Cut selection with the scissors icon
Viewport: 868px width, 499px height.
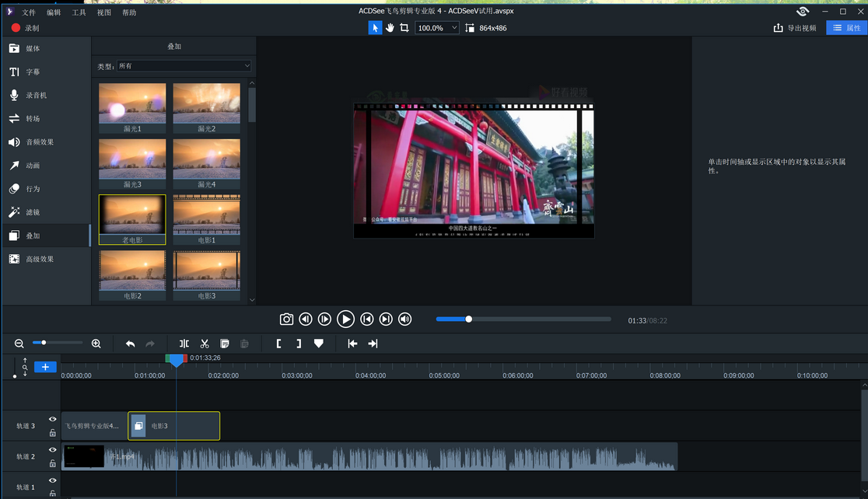point(205,344)
